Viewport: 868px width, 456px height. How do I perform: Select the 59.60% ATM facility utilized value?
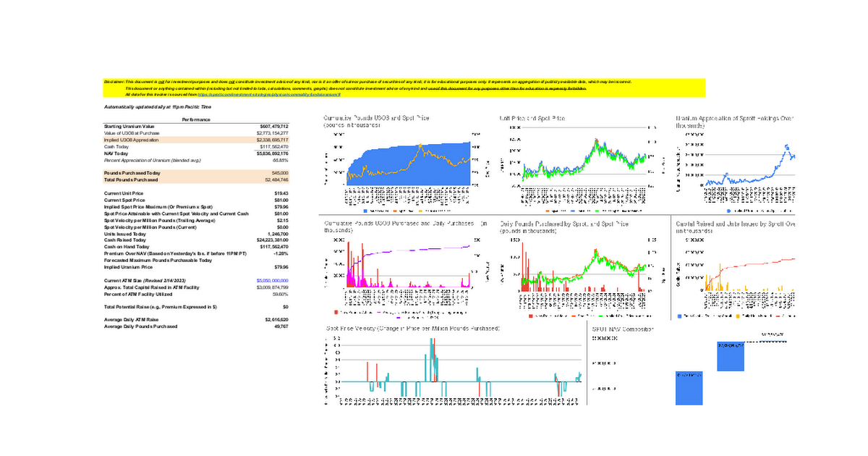(x=281, y=294)
